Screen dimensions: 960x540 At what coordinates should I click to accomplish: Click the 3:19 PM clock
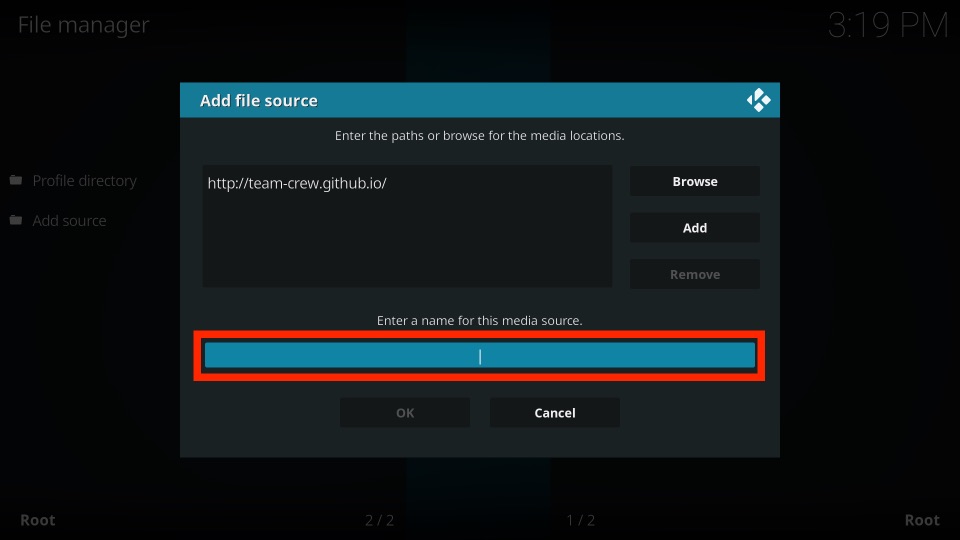click(x=888, y=26)
